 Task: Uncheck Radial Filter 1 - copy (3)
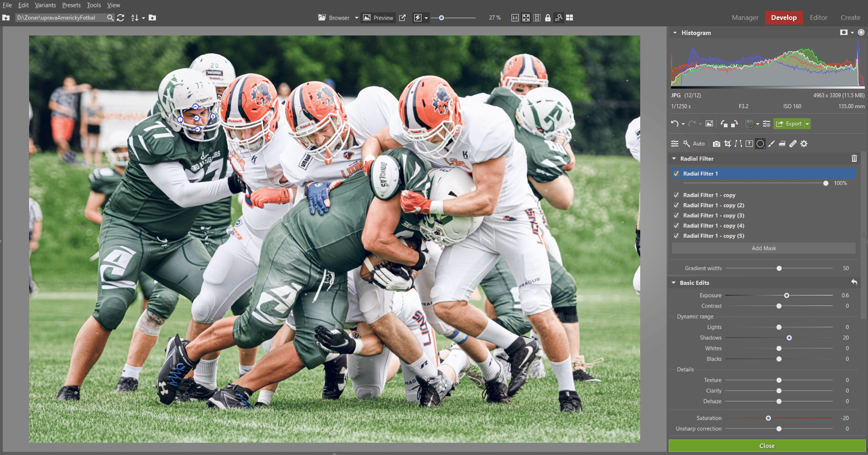(676, 215)
